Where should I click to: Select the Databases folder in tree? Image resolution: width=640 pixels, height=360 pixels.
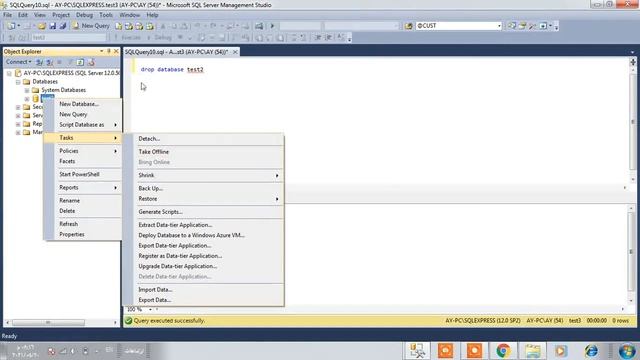pos(45,82)
